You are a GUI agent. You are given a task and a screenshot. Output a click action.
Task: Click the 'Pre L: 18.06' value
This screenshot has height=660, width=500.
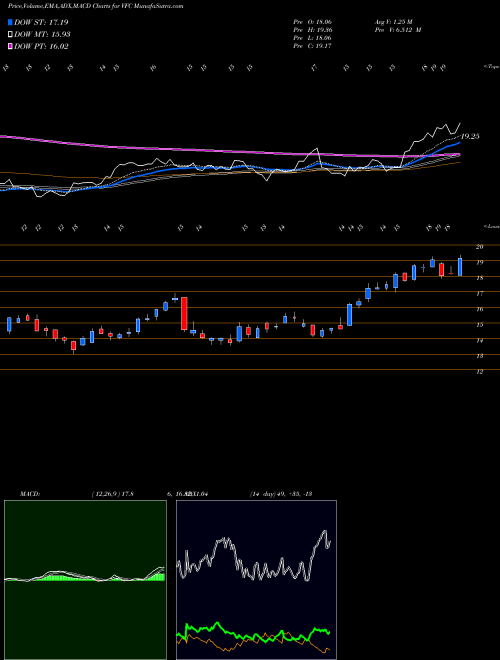[x=313, y=38]
